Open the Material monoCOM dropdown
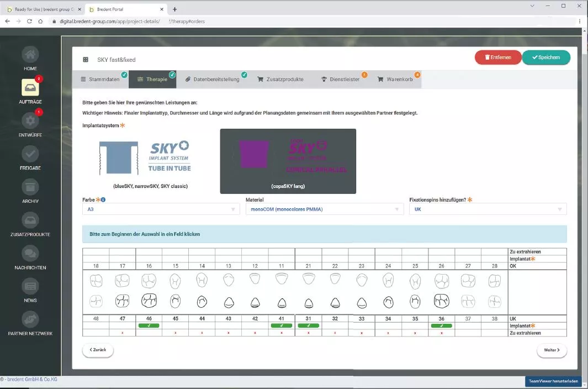588x389 pixels. point(324,209)
